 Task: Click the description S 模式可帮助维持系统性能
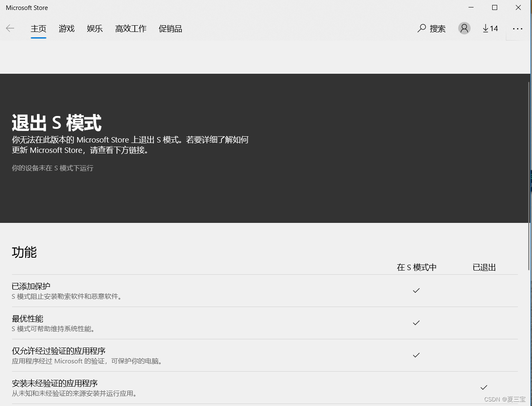[54, 329]
